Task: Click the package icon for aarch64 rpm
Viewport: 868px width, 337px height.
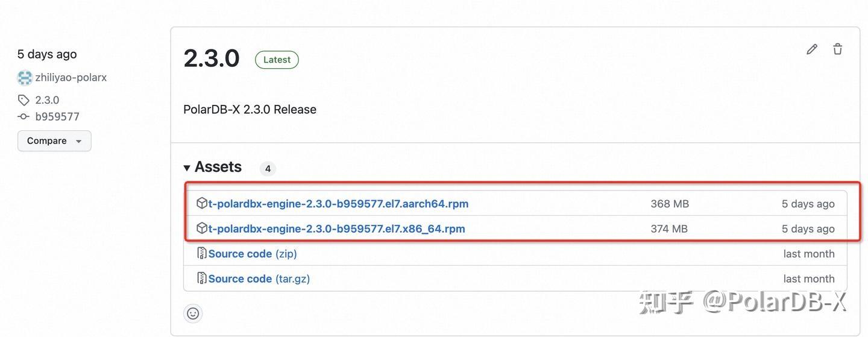Action: 202,204
